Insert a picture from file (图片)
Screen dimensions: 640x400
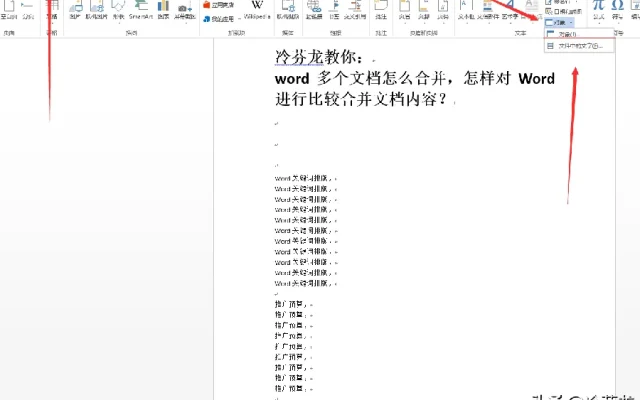pos(75,10)
